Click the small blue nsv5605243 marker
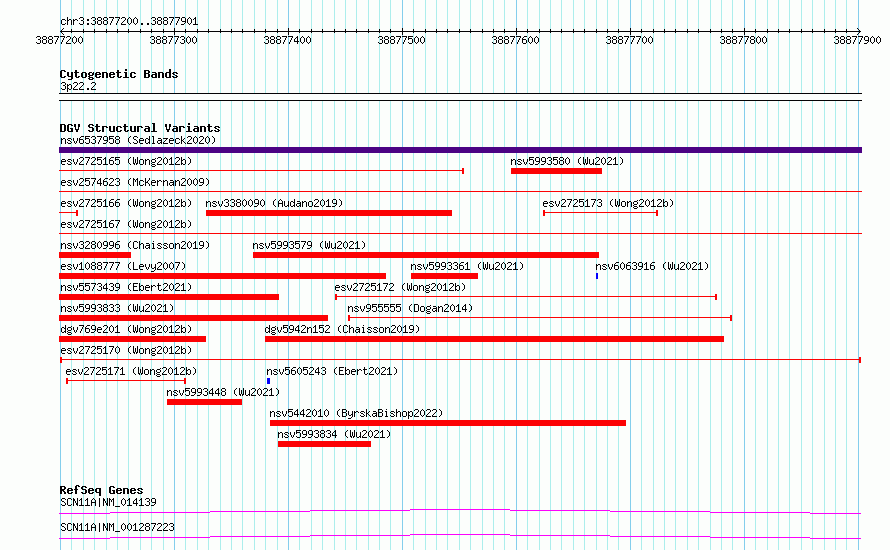Screen dimensions: 890x550 click(268, 381)
